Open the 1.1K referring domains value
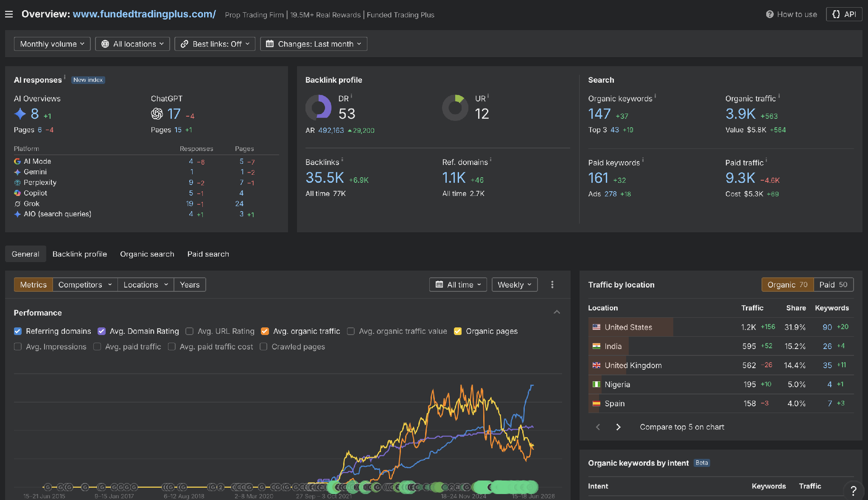The width and height of the screenshot is (868, 500). click(454, 178)
